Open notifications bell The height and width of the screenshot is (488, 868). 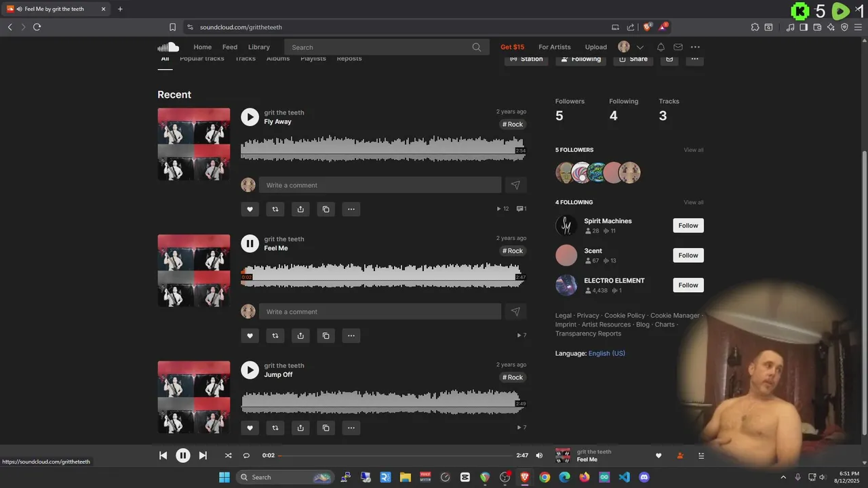(x=660, y=47)
